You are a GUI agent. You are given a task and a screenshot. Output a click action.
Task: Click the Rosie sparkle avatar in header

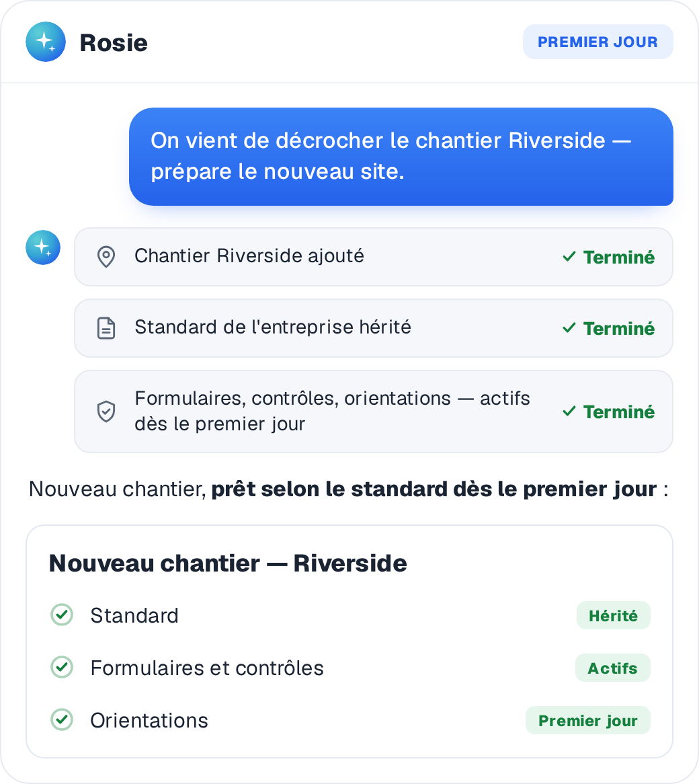point(46,42)
